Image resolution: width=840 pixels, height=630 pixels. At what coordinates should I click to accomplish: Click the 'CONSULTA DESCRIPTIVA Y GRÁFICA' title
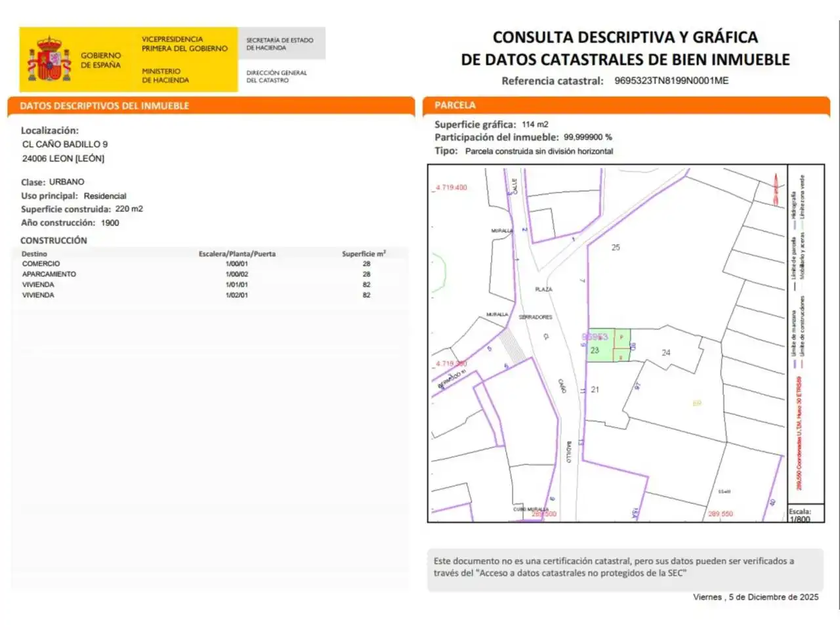625,37
